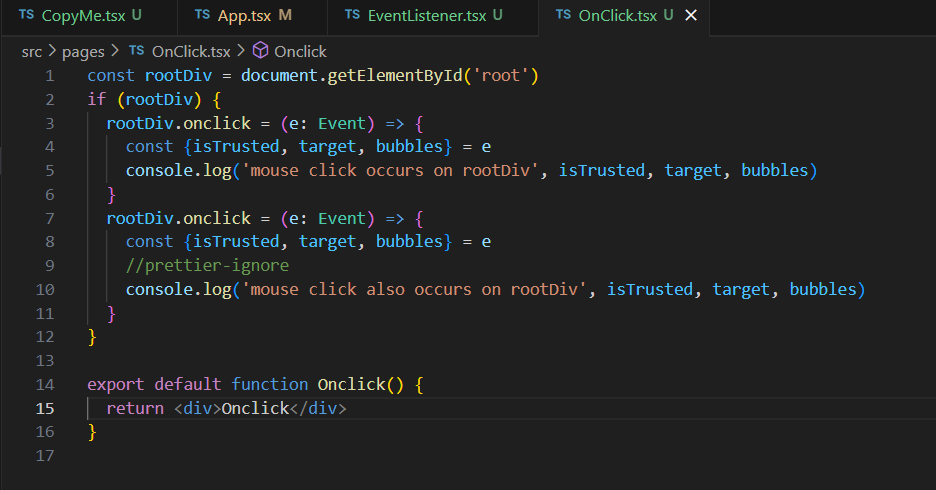Click 'onclick' on line 3

pyautogui.click(x=217, y=124)
